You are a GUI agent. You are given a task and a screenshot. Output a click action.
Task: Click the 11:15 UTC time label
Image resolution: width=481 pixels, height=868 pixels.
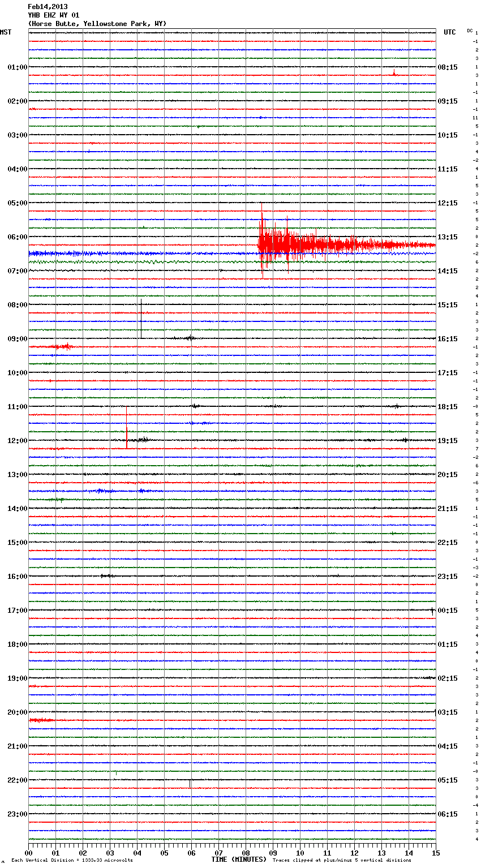coord(448,169)
